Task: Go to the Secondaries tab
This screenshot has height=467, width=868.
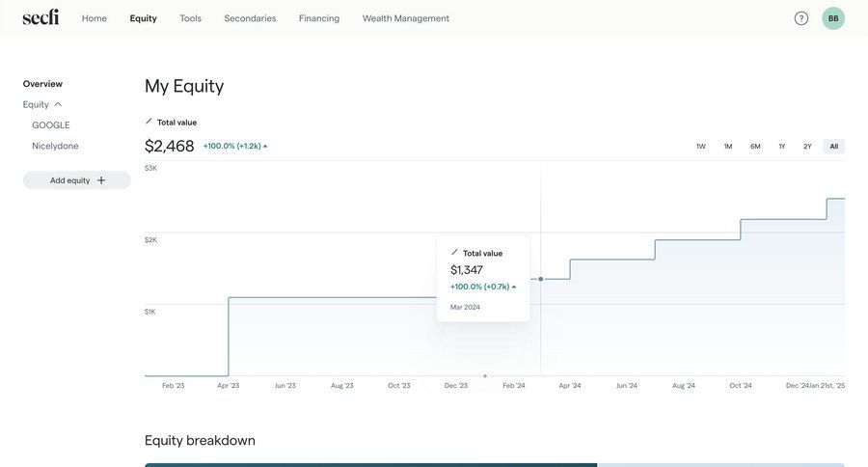Action: pos(250,18)
